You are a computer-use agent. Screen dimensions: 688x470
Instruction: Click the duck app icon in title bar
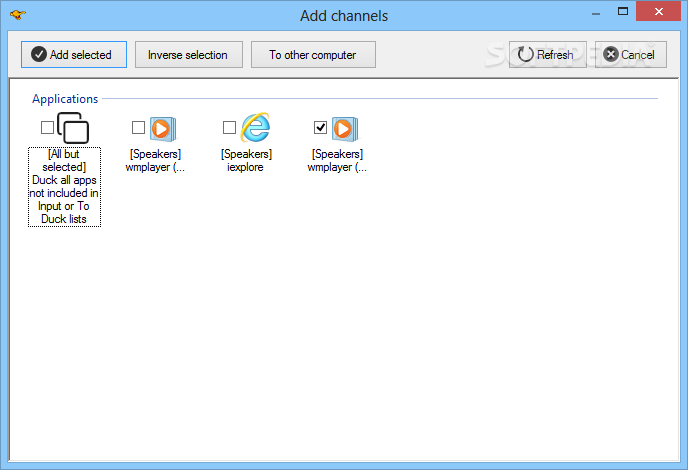(x=18, y=15)
